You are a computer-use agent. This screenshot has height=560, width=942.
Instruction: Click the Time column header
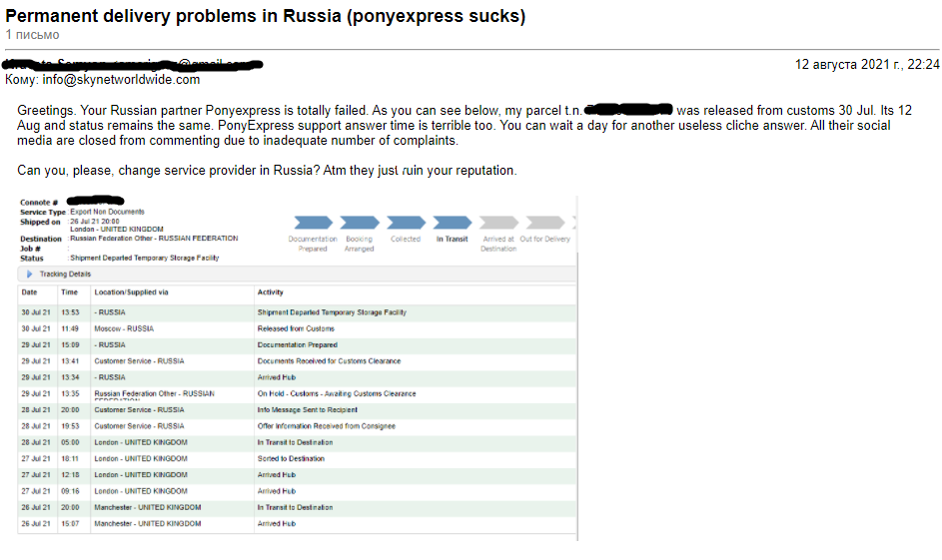69,292
